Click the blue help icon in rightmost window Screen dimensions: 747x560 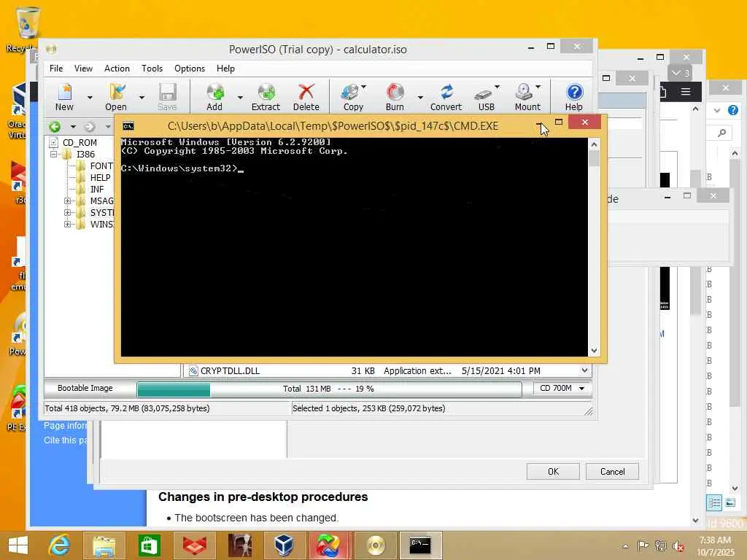pos(732,110)
